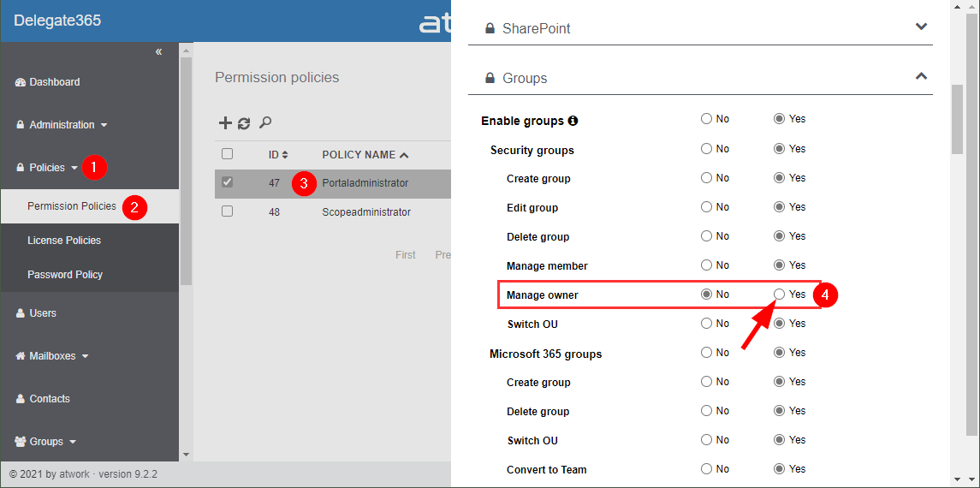The width and height of the screenshot is (980, 488).
Task: Click the Enable groups info icon
Action: click(573, 121)
